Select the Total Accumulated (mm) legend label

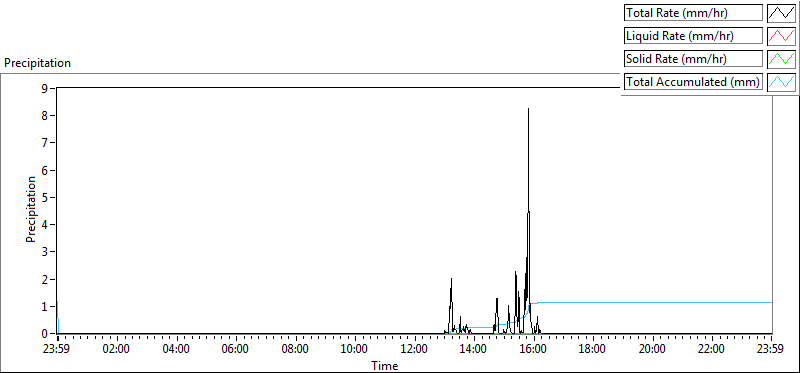click(693, 82)
